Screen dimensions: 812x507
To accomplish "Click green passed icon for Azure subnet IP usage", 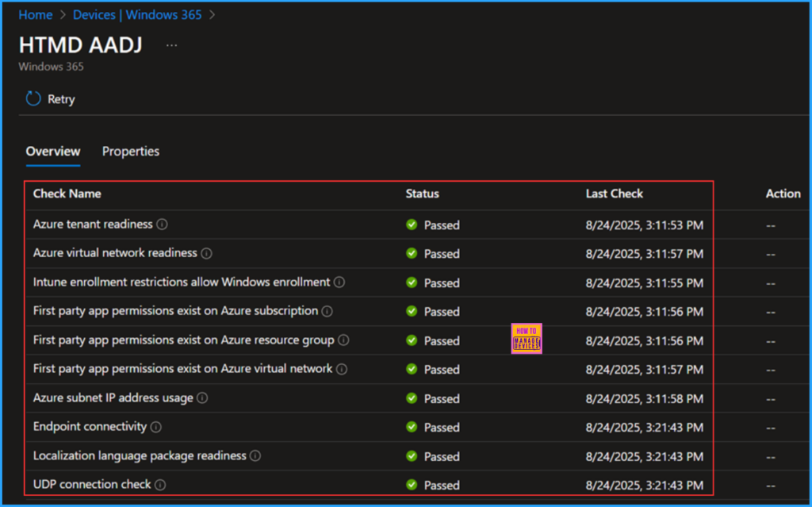I will pos(412,398).
